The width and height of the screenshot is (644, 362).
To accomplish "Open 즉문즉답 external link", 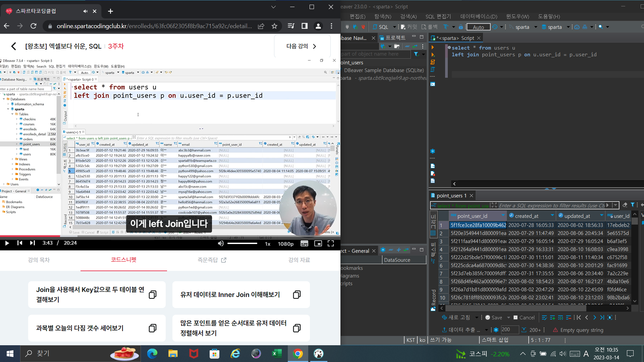I will [212, 260].
